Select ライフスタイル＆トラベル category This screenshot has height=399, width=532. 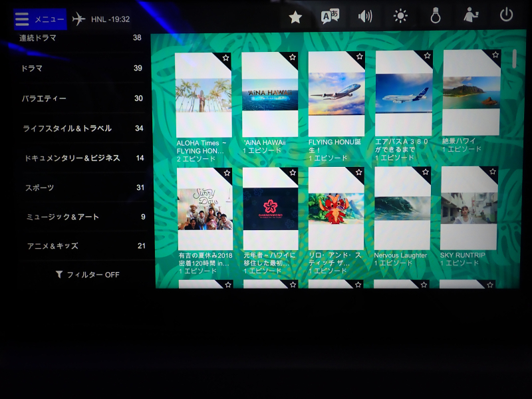83,128
